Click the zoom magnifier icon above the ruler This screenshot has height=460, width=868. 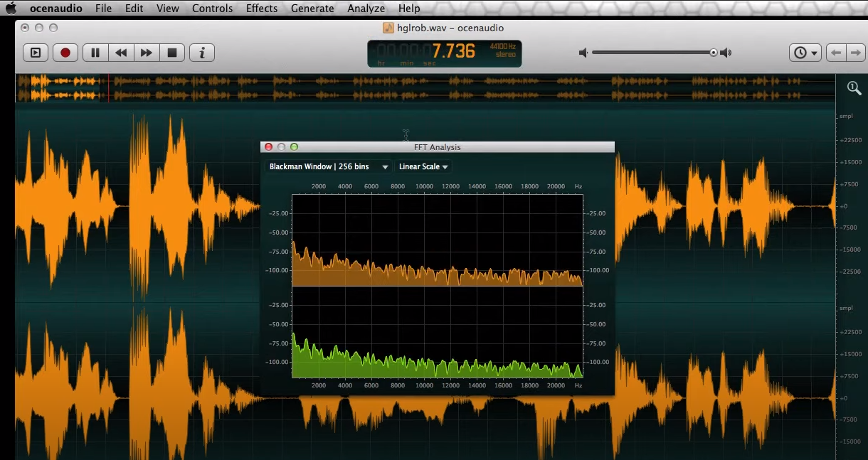pyautogui.click(x=853, y=87)
